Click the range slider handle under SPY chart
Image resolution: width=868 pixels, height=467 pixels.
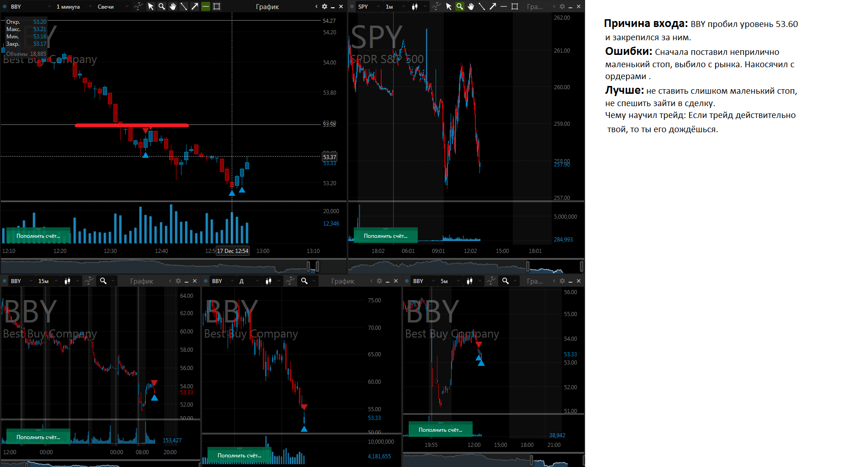(x=528, y=266)
